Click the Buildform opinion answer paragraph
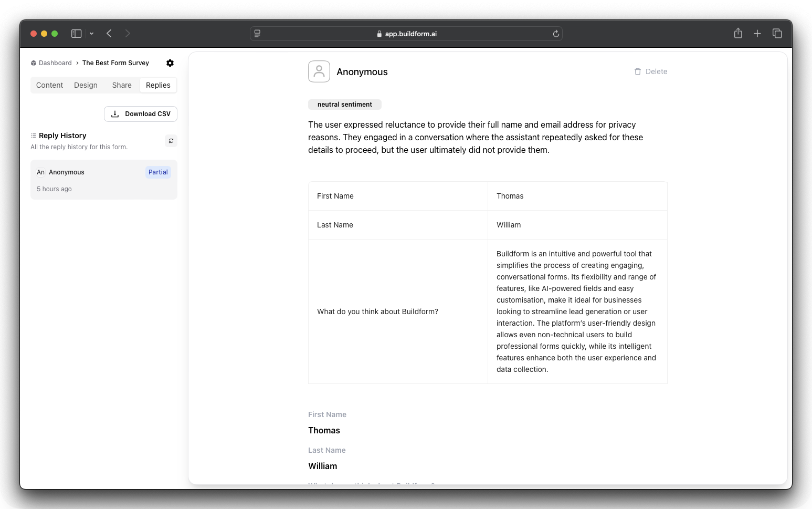Viewport: 812px width, 509px height. [x=576, y=311]
